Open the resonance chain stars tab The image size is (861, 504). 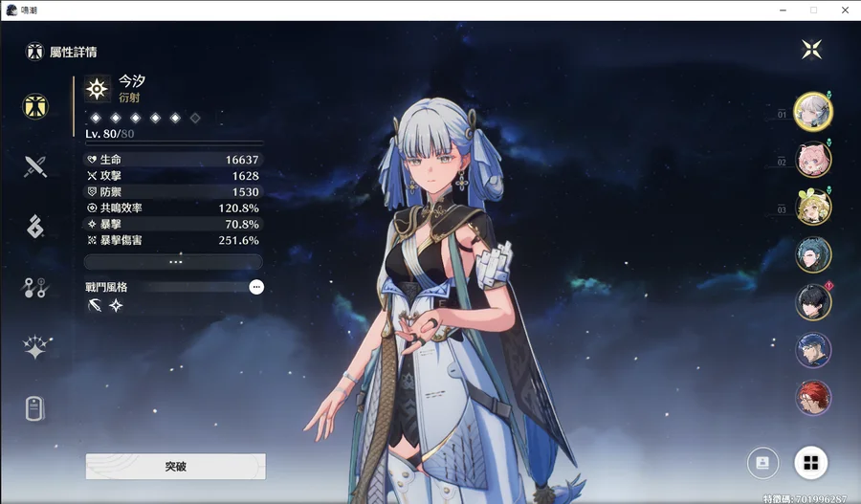pos(36,347)
